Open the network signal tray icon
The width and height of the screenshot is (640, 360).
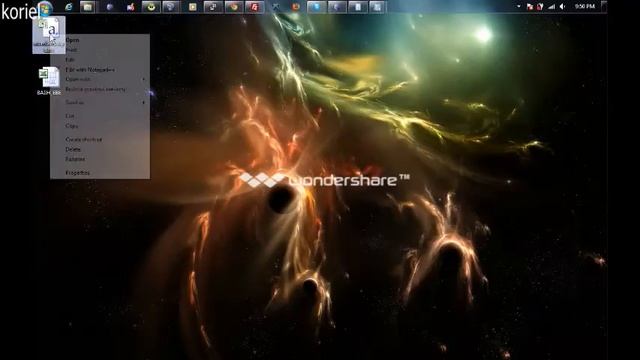pos(551,7)
